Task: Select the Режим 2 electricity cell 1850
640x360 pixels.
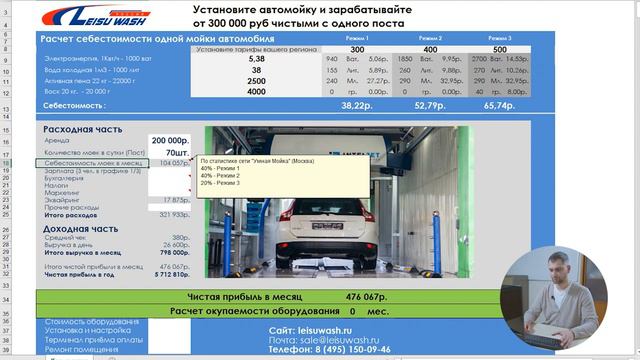Action: (x=404, y=59)
